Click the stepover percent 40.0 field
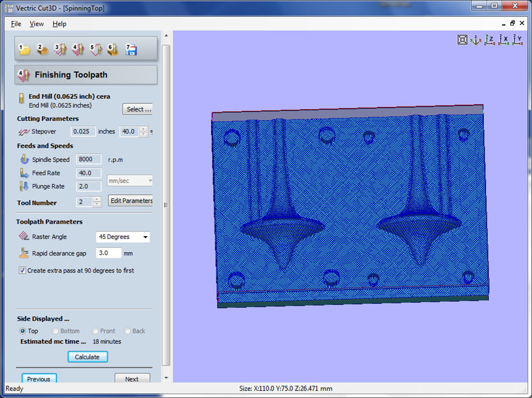Image resolution: width=532 pixels, height=398 pixels. coord(129,131)
